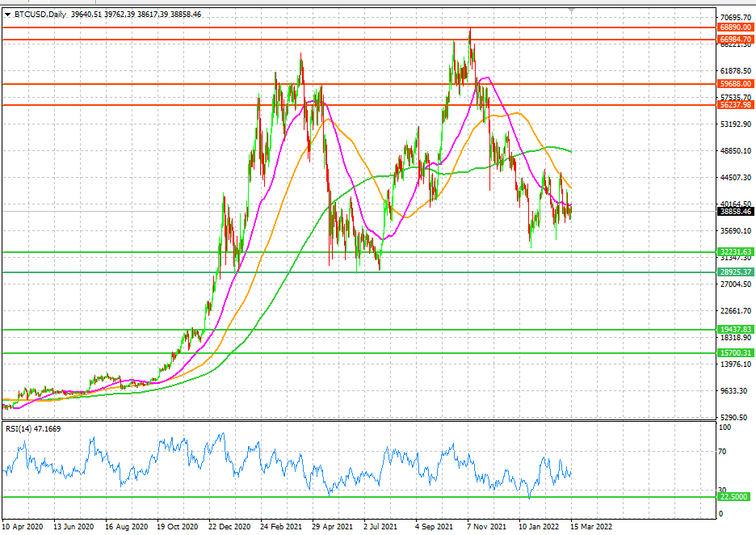Click the RSI(14) 47.1669 indicator label
The image size is (756, 535).
coord(33,429)
